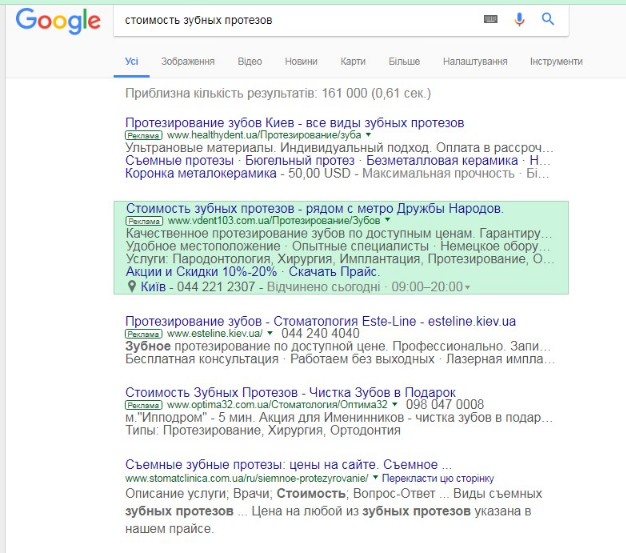Viewport: 626px width, 553px height.
Task: Click the healthydent.ua ad 'Реклама' badge
Action: pos(144,135)
